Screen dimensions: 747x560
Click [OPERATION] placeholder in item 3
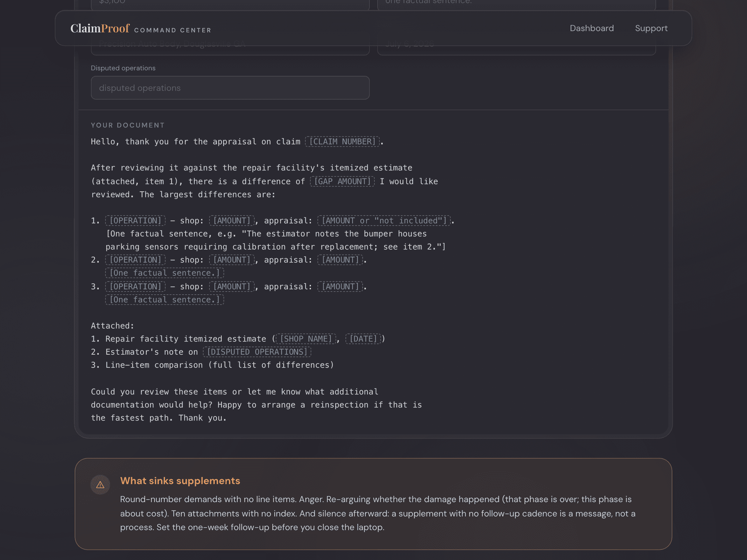pyautogui.click(x=135, y=287)
